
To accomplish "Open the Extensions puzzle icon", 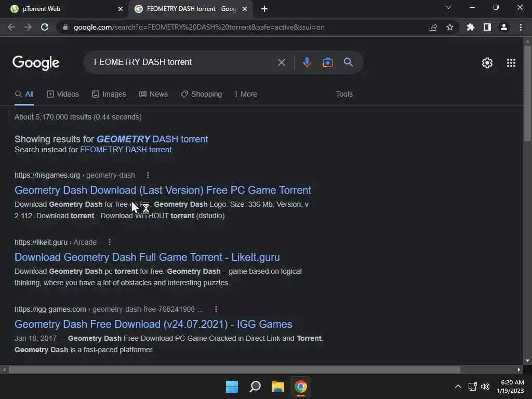I will coord(471,27).
